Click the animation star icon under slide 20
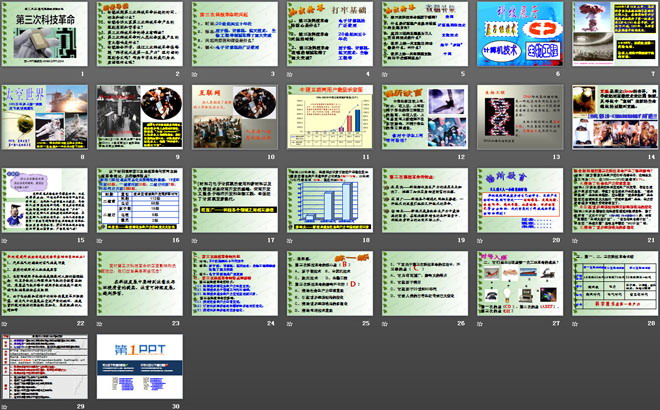The height and width of the screenshot is (410, 660). point(479,241)
